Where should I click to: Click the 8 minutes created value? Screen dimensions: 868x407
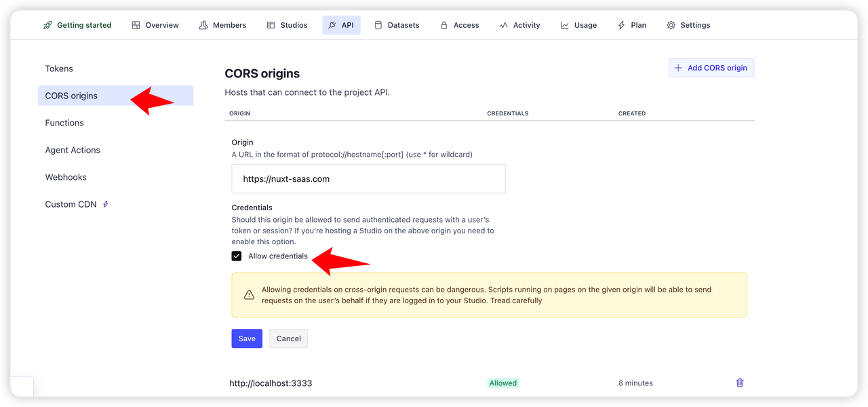point(635,383)
